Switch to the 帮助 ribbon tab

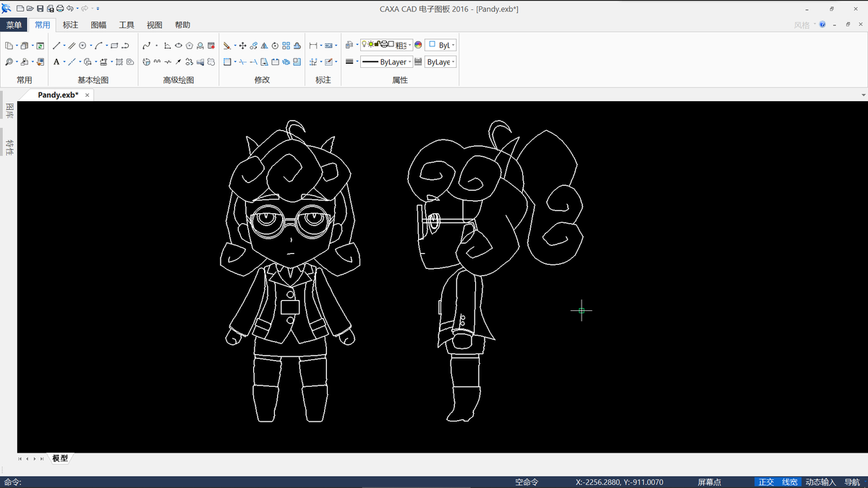(x=182, y=25)
